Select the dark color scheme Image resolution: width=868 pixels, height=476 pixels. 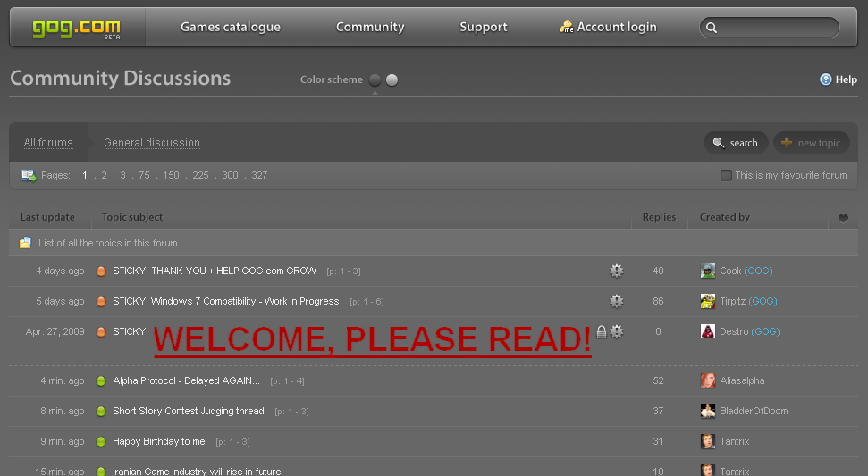(x=375, y=80)
